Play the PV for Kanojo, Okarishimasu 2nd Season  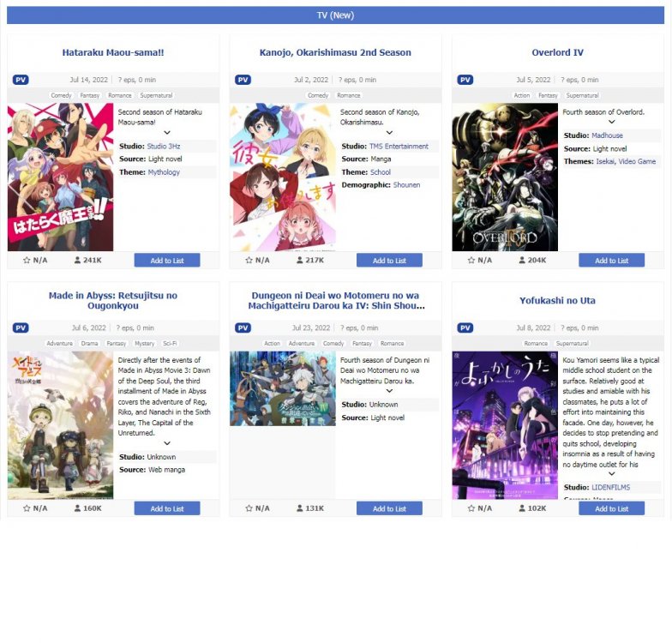(x=243, y=80)
